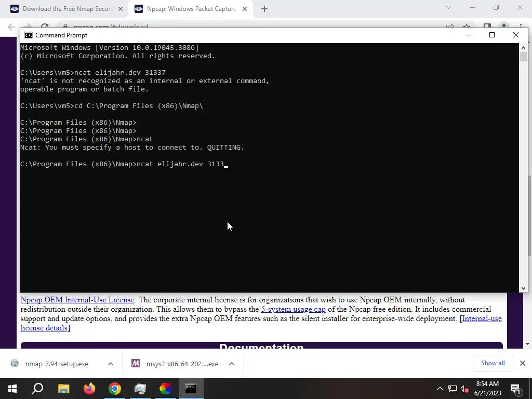Open the colorful pinwheel taskbar app
The width and height of the screenshot is (532, 399).
[x=165, y=389]
